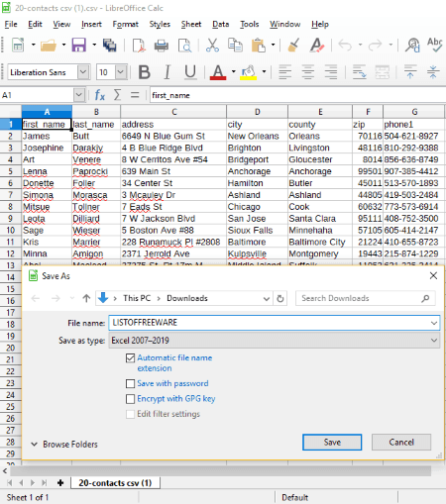Open font color dropdown arrow
Screen dimensions: 446x504
point(233,71)
